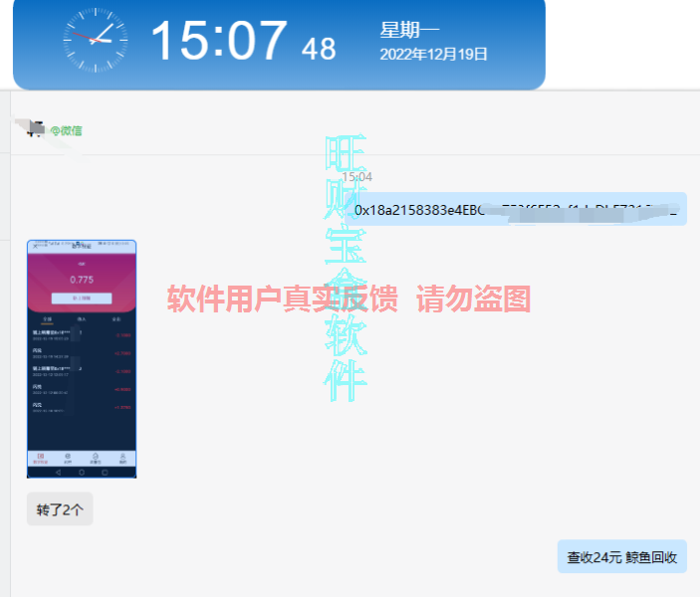Select the 0x18a2158383e4 address message bubble
This screenshot has width=700, height=597.
(516, 210)
